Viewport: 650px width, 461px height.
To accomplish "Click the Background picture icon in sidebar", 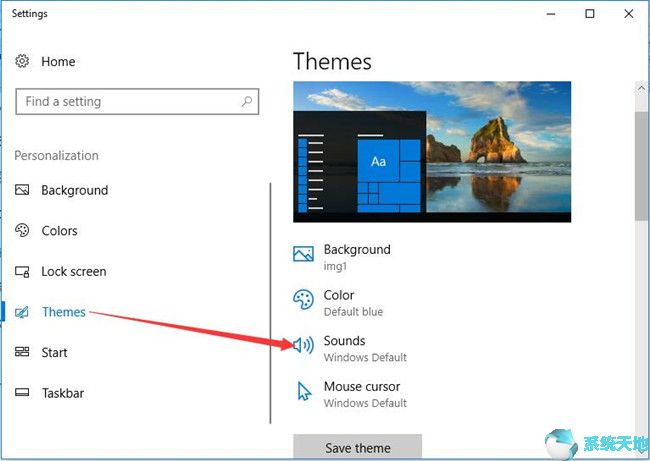I will pyautogui.click(x=22, y=190).
